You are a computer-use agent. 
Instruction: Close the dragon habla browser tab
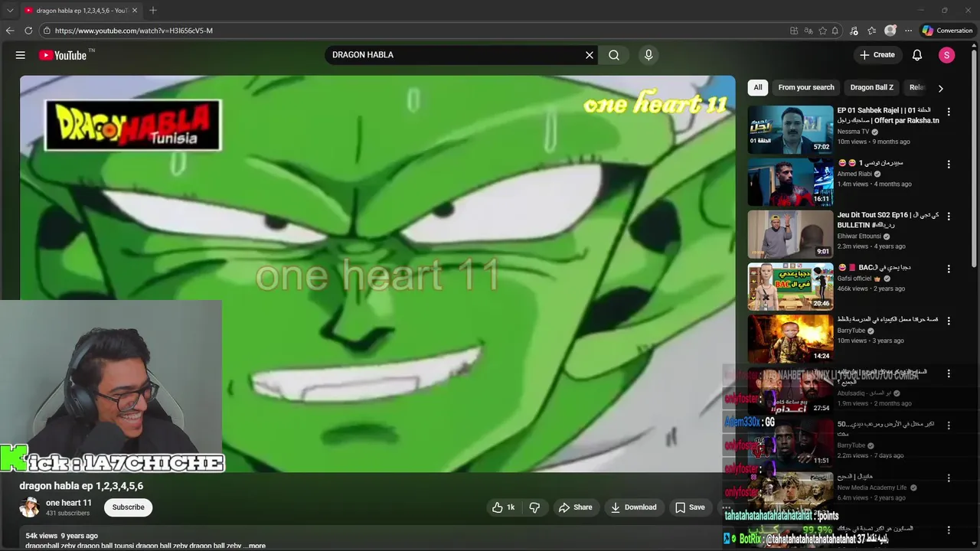click(135, 11)
